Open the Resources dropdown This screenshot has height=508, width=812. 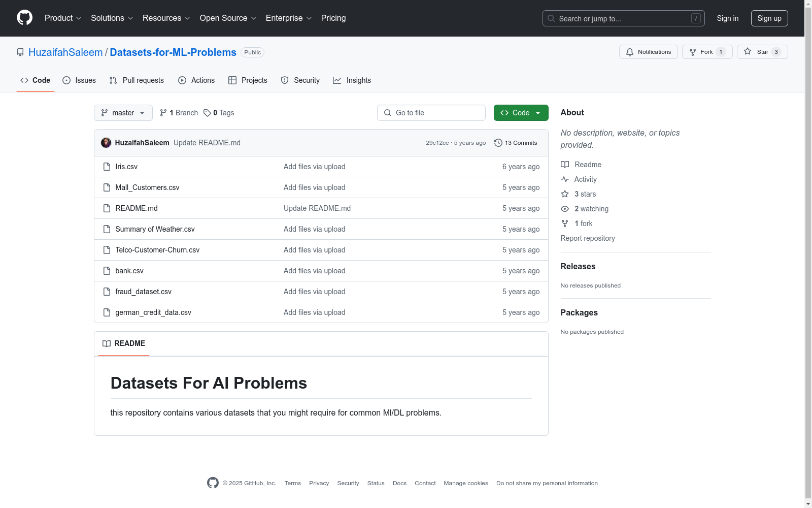[166, 18]
